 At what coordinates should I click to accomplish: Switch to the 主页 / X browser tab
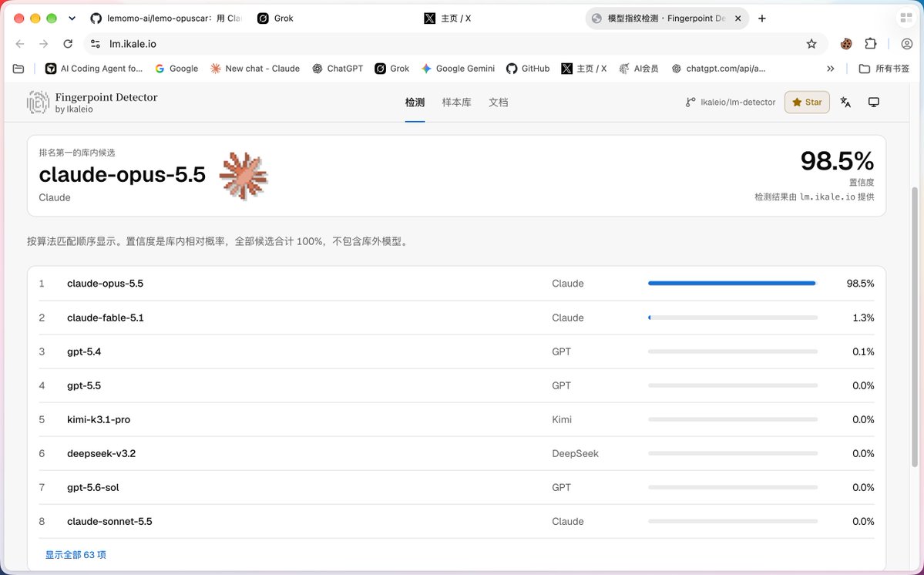click(x=499, y=18)
